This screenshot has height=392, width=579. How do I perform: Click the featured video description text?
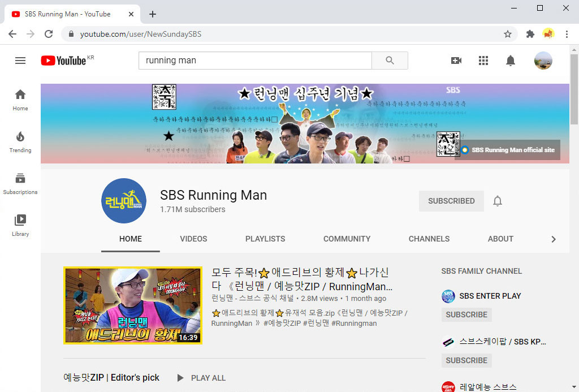pyautogui.click(x=309, y=318)
